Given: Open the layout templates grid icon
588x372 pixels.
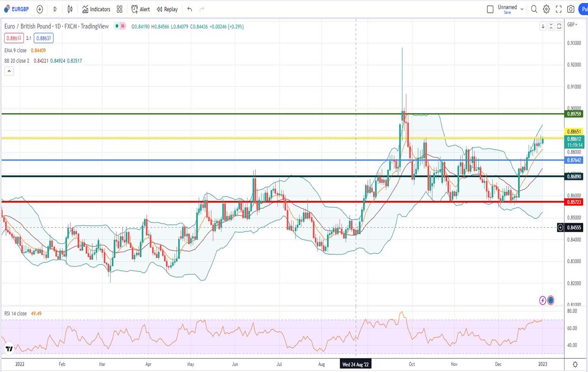Looking at the screenshot, I should [x=120, y=9].
